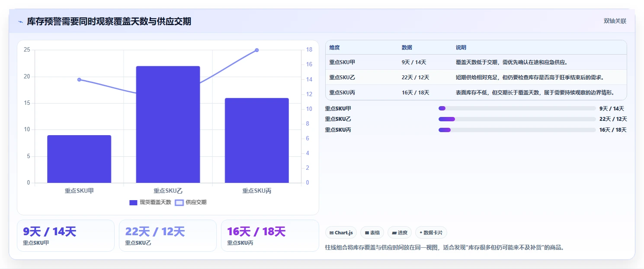Click the left axis value 25
The height and width of the screenshot is (269, 644).
point(27,50)
